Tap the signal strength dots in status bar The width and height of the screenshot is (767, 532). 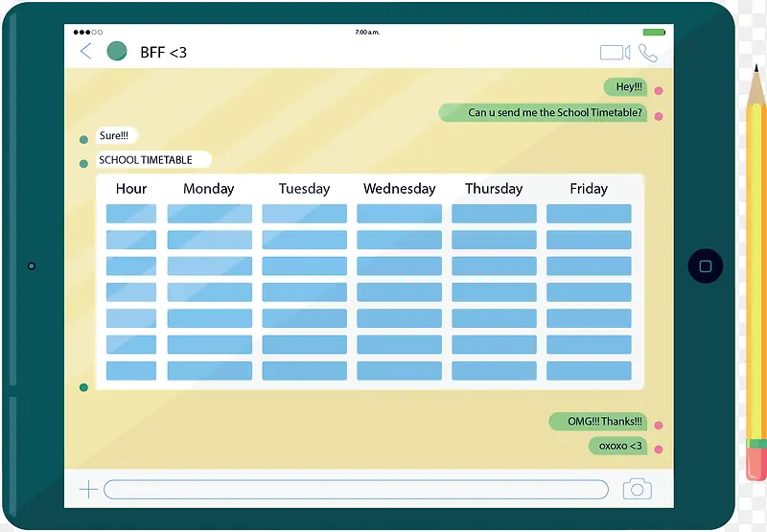pyautogui.click(x=88, y=33)
